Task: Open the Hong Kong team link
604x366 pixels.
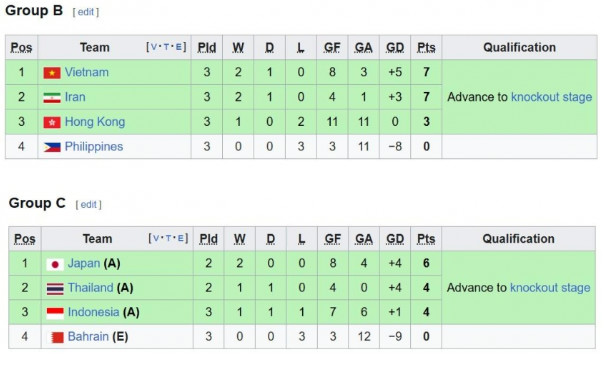Action: [x=95, y=122]
